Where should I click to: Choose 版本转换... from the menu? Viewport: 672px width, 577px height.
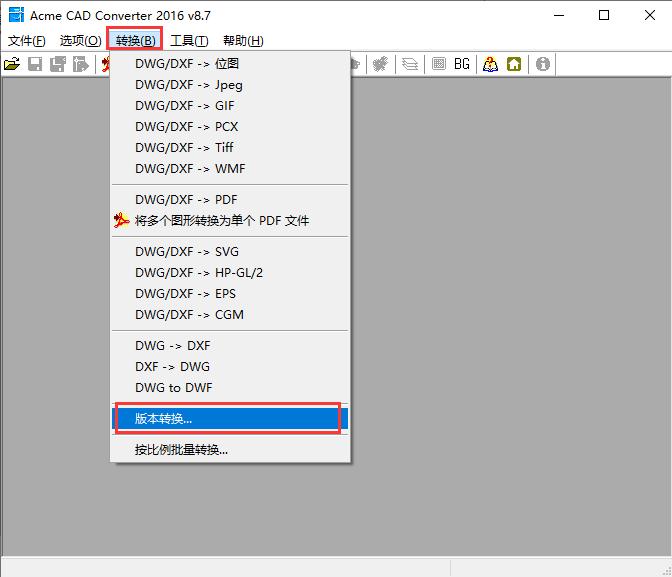tap(164, 418)
